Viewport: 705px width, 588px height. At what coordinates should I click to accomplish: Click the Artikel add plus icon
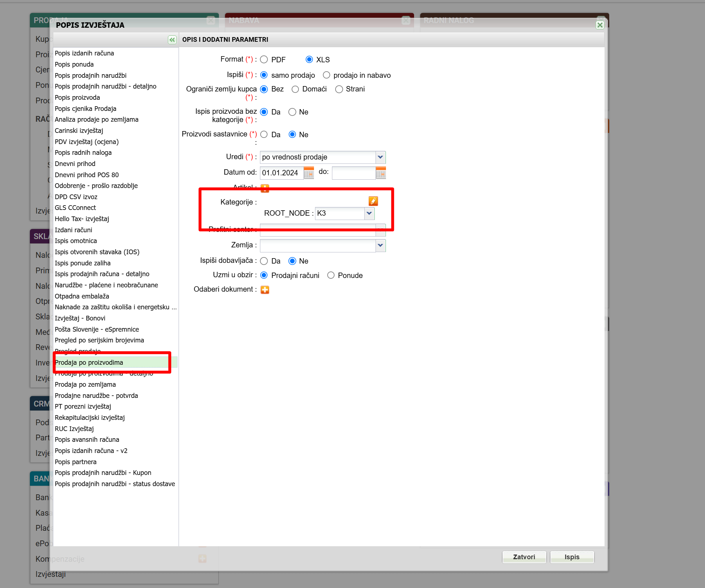coord(265,188)
